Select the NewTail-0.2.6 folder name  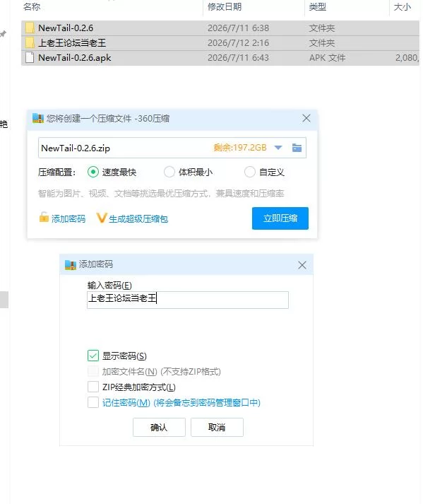[66, 28]
